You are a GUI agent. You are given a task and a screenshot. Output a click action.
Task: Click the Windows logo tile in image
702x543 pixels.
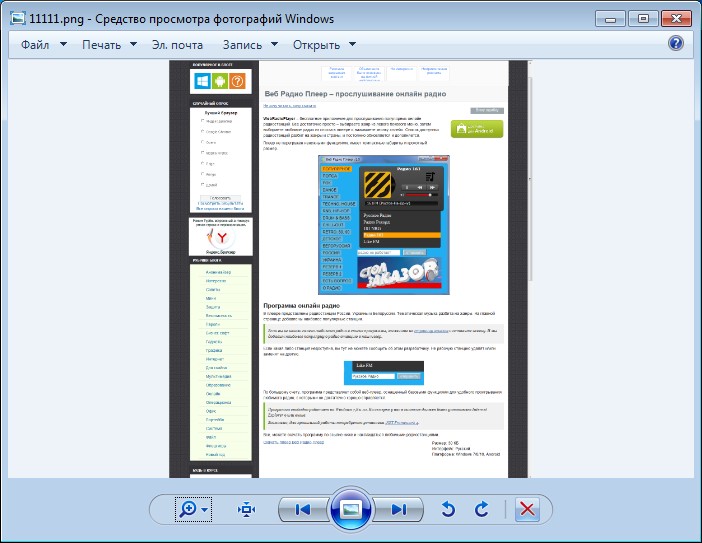pos(202,81)
